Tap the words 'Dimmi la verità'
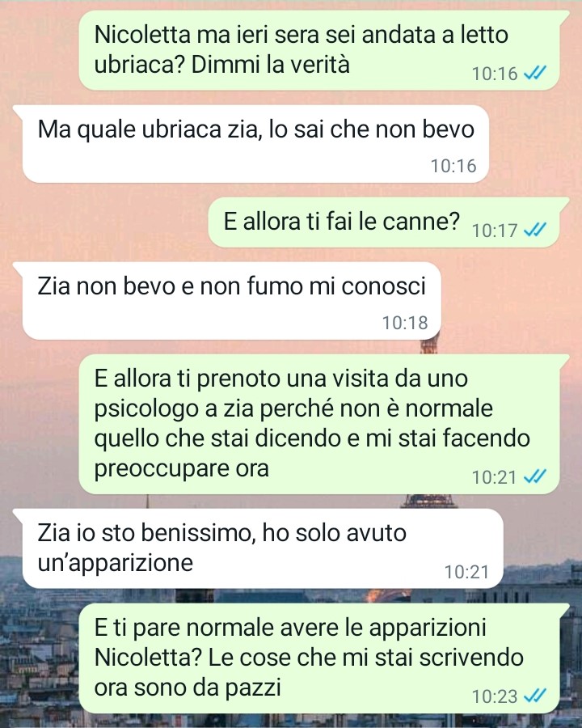 (x=270, y=64)
